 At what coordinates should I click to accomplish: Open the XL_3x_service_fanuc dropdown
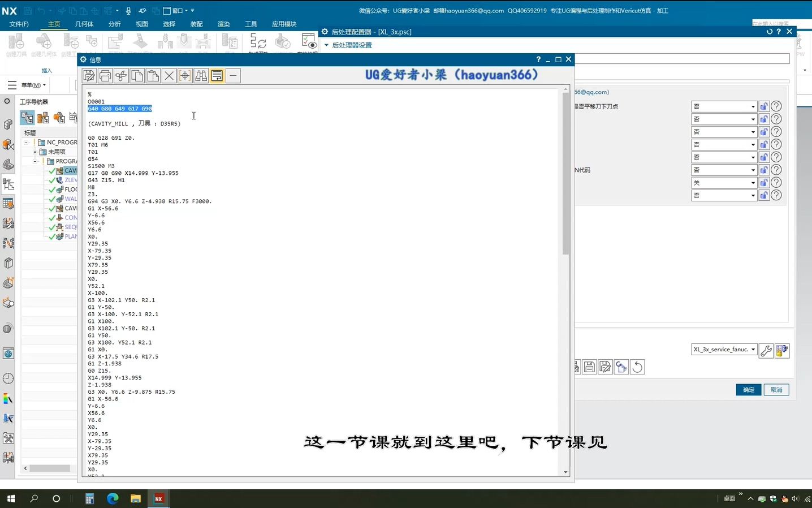click(724, 349)
